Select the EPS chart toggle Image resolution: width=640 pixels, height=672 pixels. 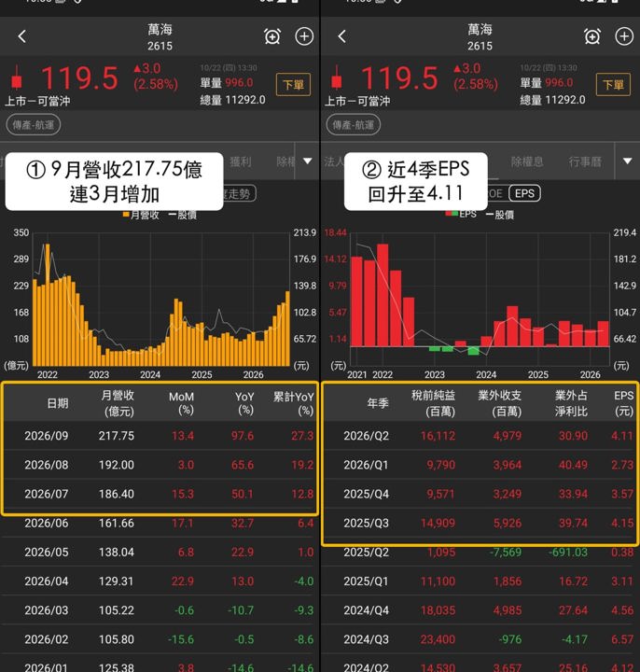tap(524, 193)
